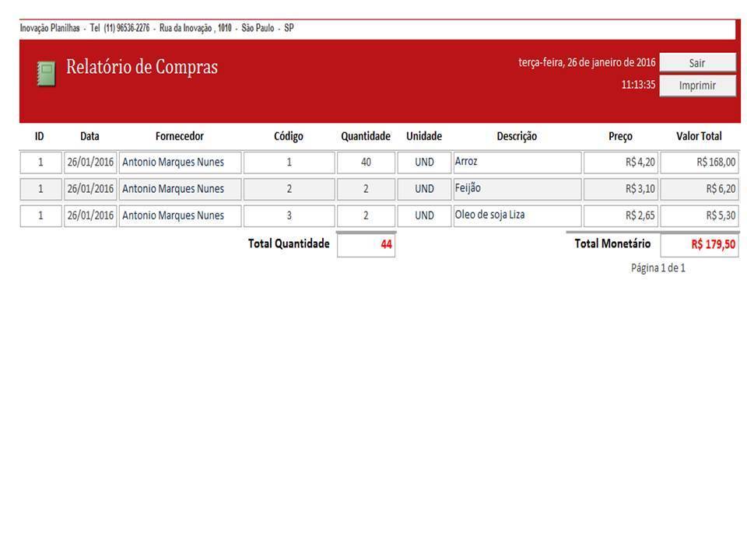Select the date cell in the Feijão row

pos(90,189)
